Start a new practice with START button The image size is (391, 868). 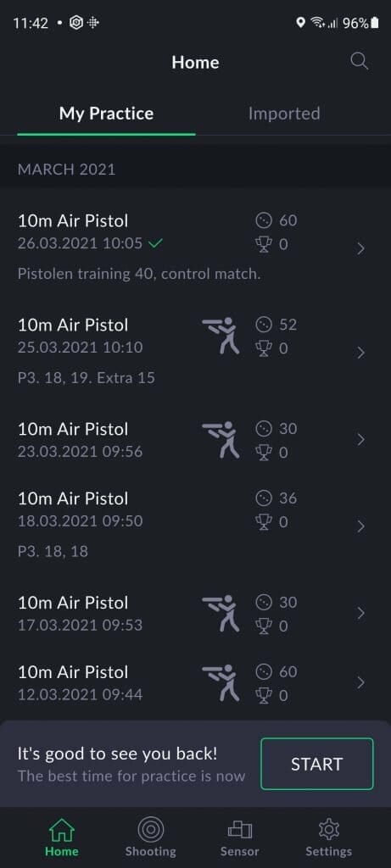(x=317, y=764)
